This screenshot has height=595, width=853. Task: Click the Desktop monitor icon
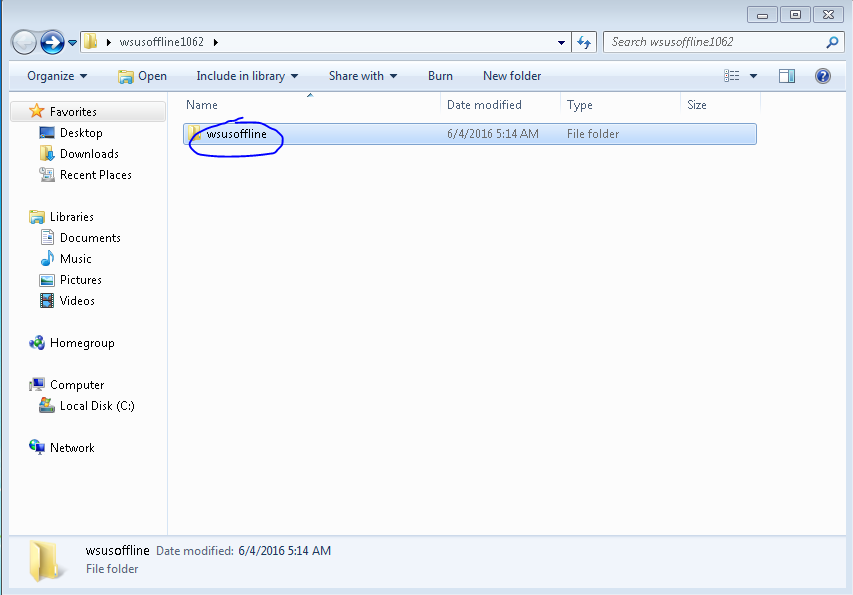(x=47, y=133)
